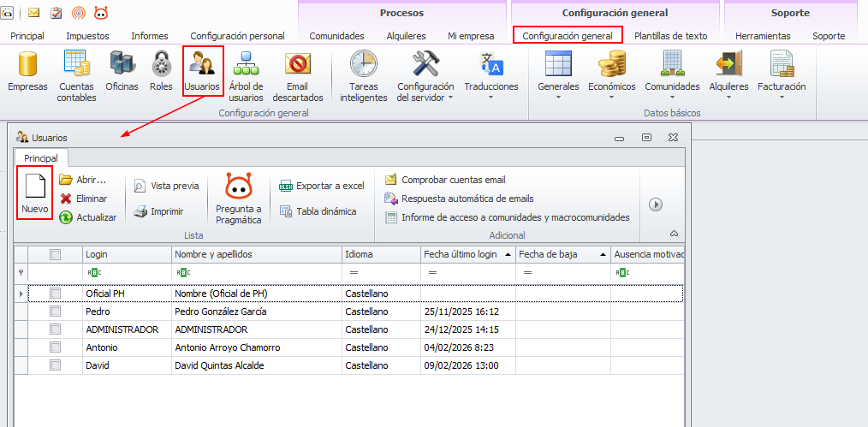The height and width of the screenshot is (427, 868).
Task: Open the Impuestos tab
Action: click(87, 36)
